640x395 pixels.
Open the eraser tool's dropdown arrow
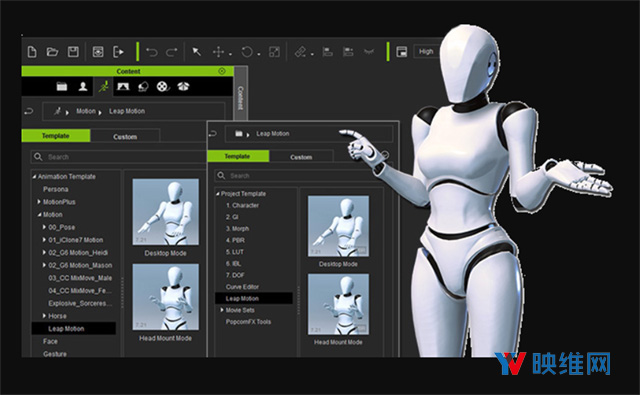click(x=312, y=54)
